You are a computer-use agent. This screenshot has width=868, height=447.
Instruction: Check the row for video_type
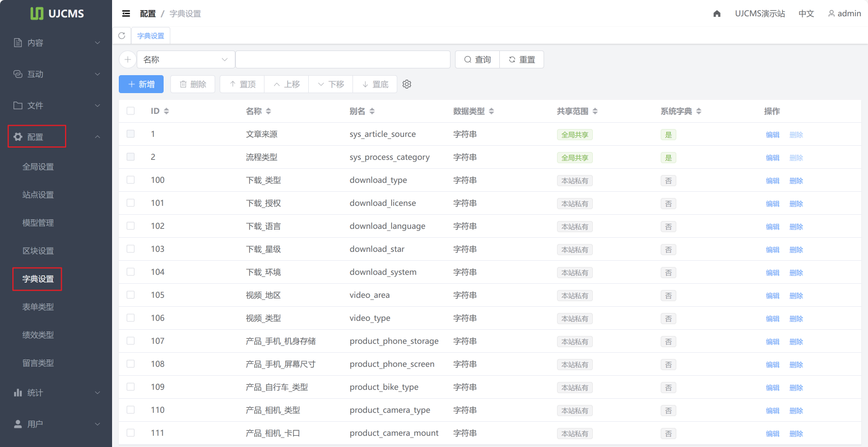131,318
